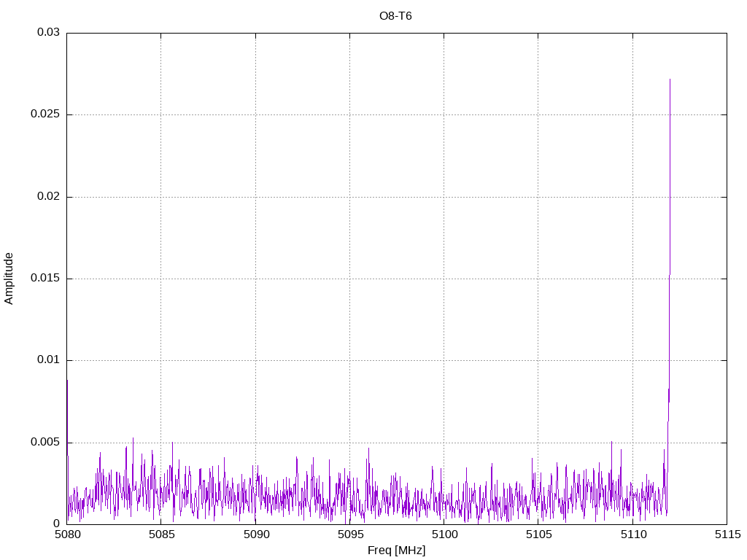Viewport: 747px width, 560px height.
Task: Click the x-axis tick label 5100
Action: [445, 534]
